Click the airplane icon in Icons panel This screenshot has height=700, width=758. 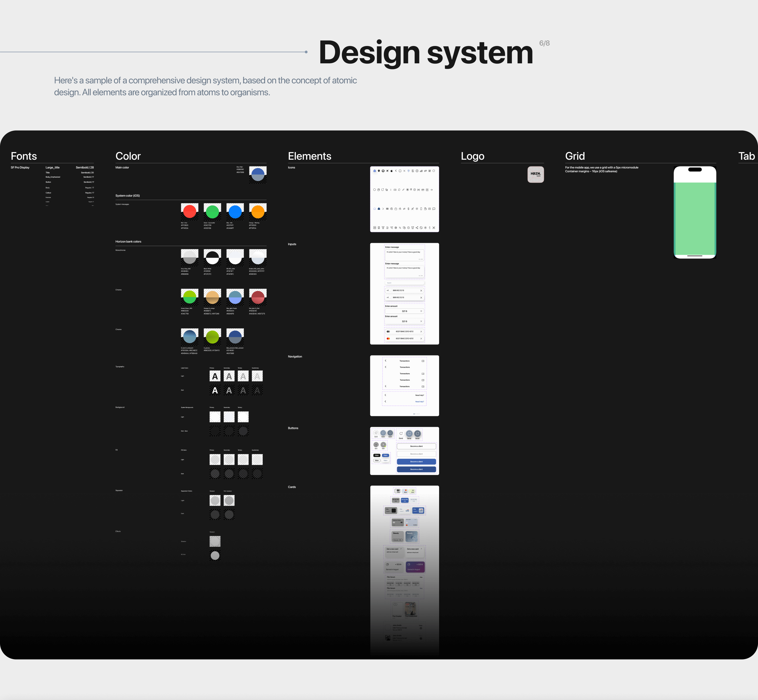387,171
